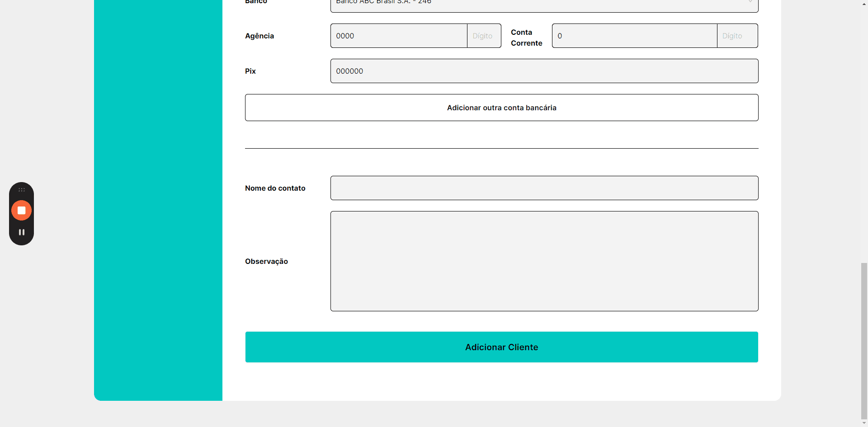
Task: Click the "Nome do contato" label
Action: [x=275, y=188]
